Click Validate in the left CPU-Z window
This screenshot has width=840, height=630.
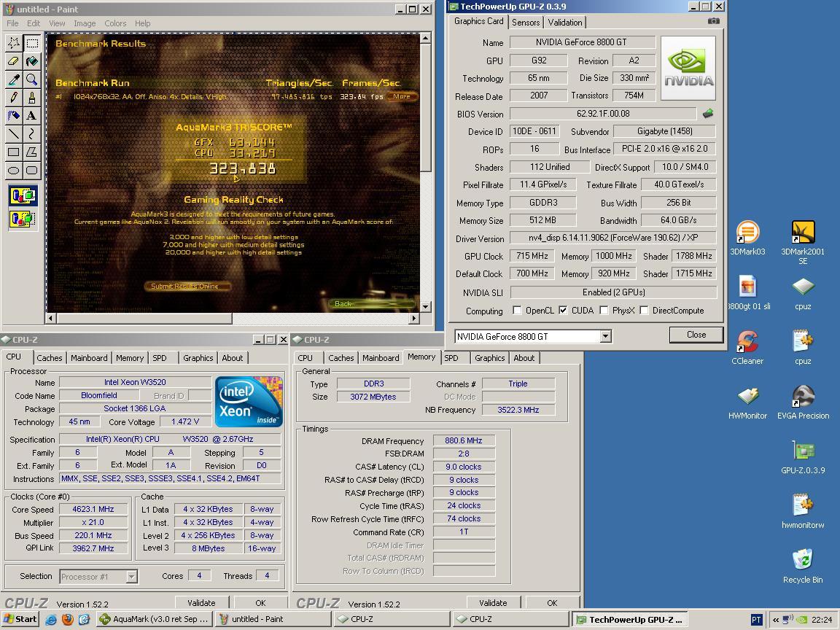click(x=201, y=603)
